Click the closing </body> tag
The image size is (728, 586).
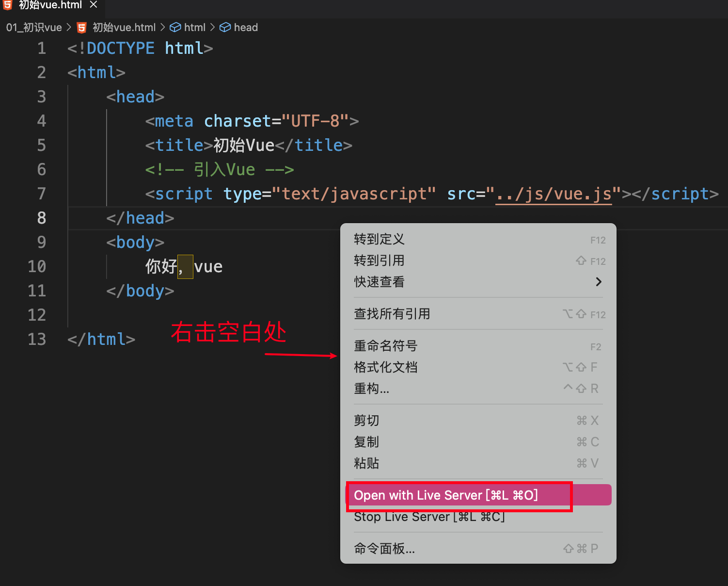140,291
